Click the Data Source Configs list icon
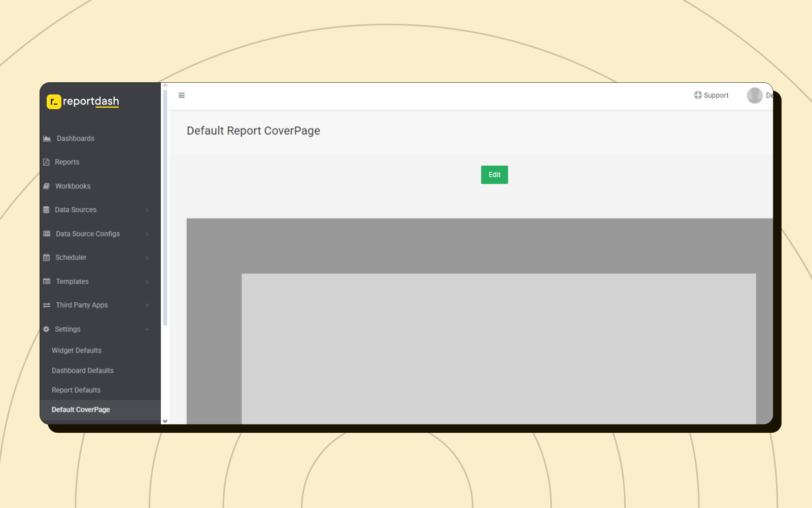The image size is (812, 508). click(x=47, y=234)
